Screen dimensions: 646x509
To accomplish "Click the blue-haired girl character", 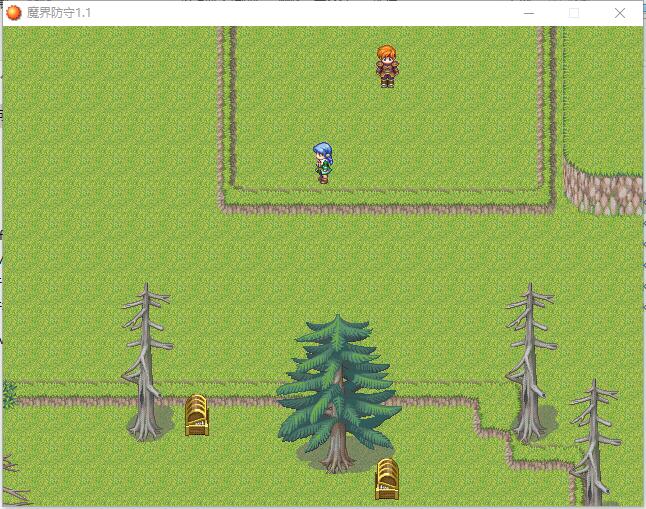I will coord(323,163).
